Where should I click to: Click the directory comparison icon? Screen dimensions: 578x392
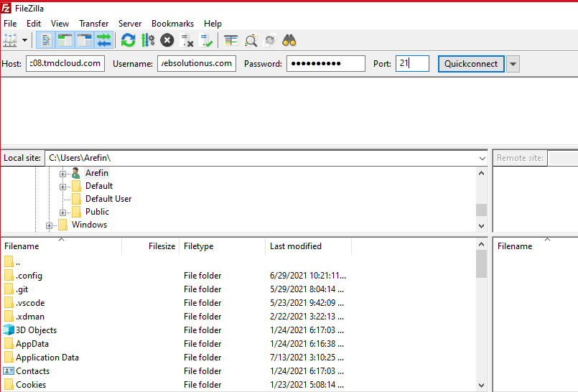point(251,40)
